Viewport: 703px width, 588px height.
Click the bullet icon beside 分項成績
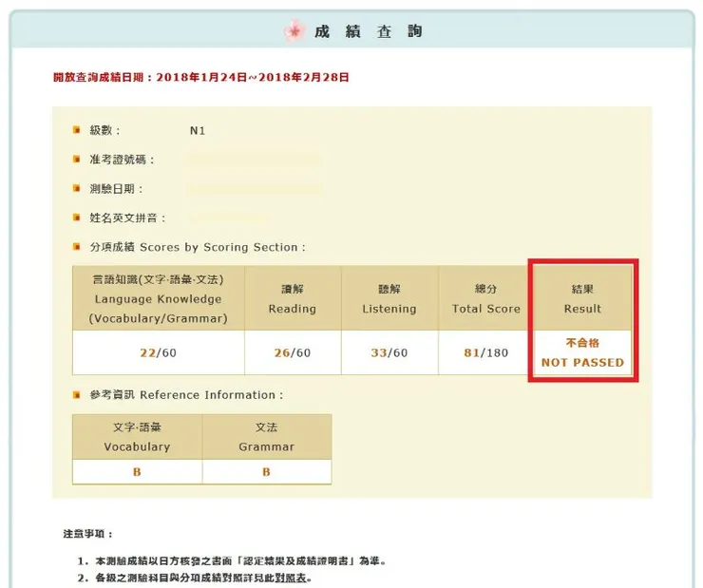coord(77,247)
